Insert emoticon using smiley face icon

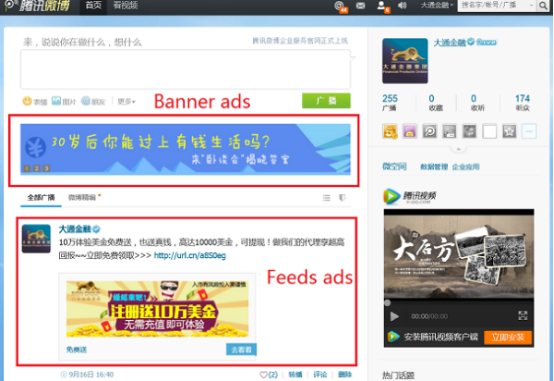click(27, 101)
